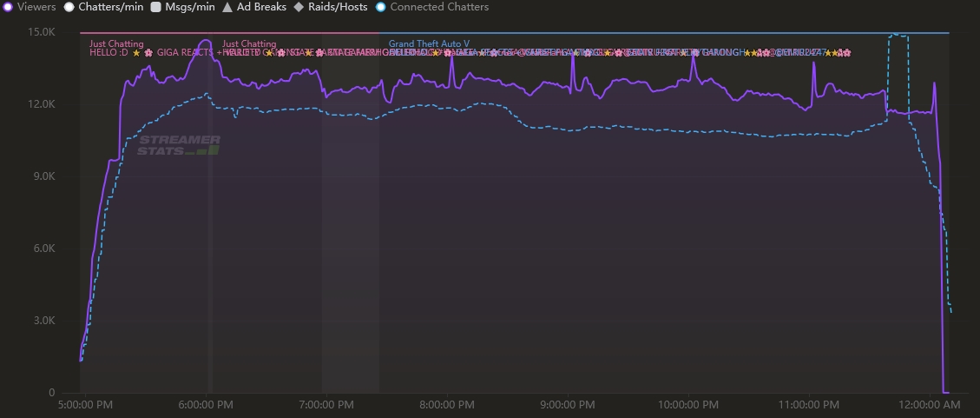
Task: Toggle Ad Breaks legend item
Action: [254, 7]
